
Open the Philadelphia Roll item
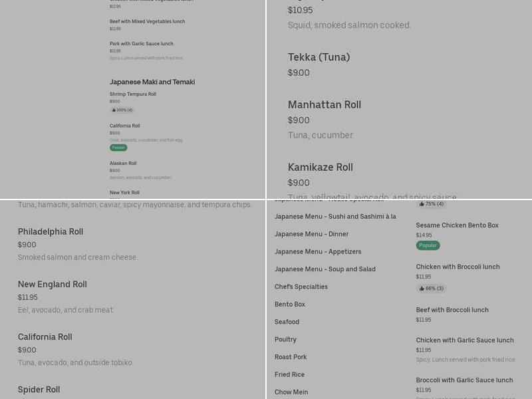click(51, 231)
